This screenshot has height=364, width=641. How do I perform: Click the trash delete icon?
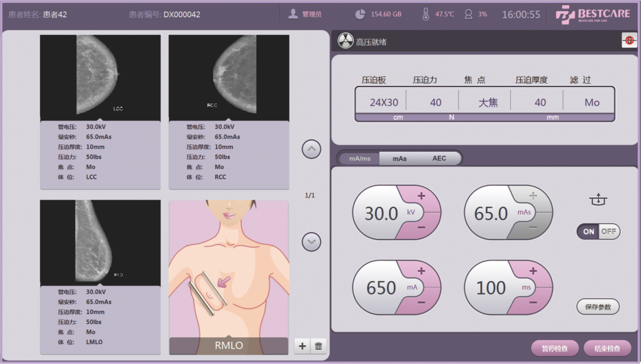319,346
